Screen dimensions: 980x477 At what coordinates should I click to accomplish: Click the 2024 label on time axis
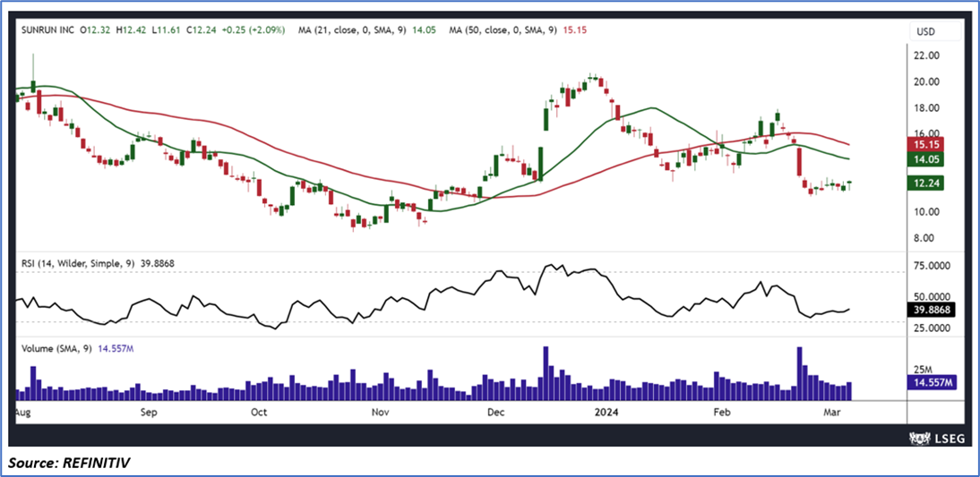click(x=605, y=413)
